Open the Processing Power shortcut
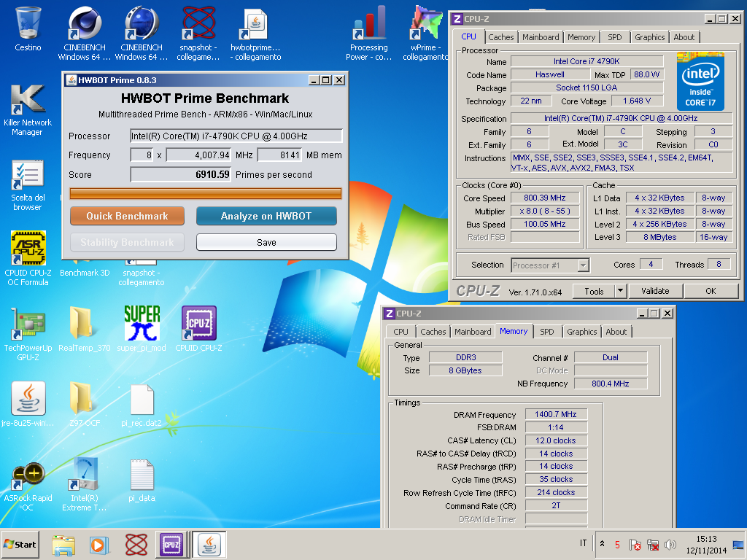The width and height of the screenshot is (747, 560). (368, 34)
